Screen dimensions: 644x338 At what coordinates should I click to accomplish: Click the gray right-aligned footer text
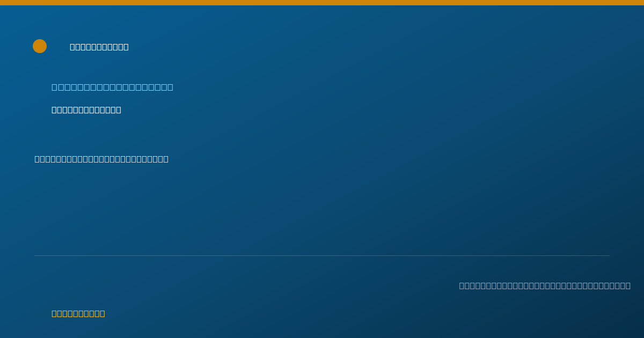pos(545,285)
